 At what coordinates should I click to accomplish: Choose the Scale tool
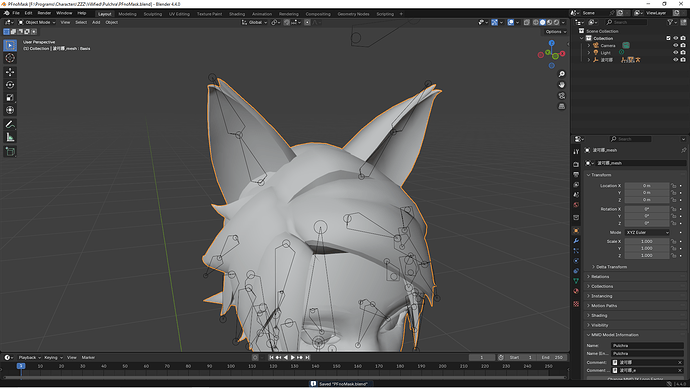coord(10,98)
